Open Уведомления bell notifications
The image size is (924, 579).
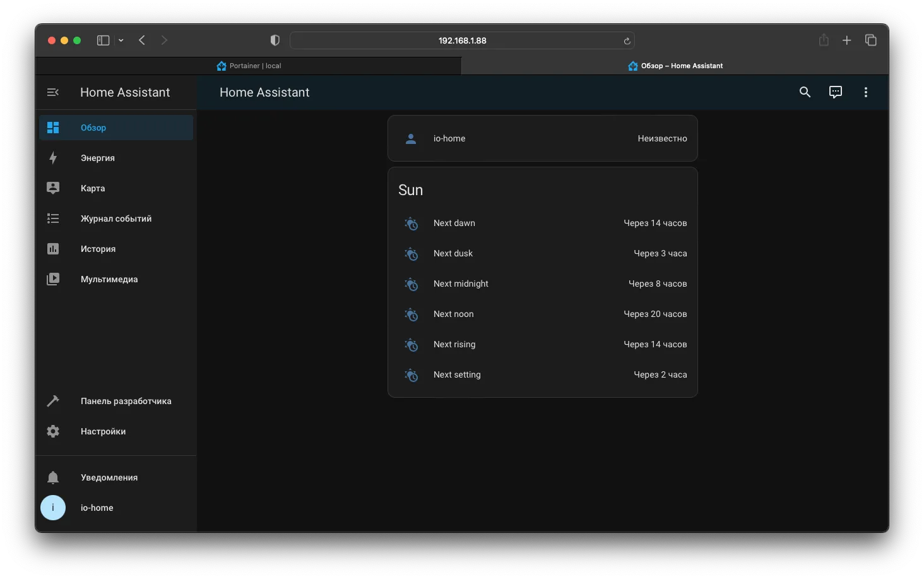coord(116,477)
